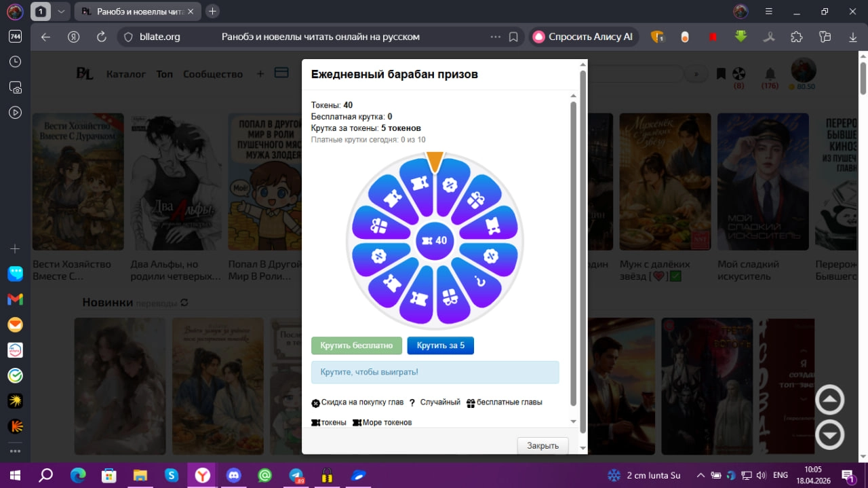Click the green download extension icon
This screenshot has width=868, height=488.
point(741,37)
